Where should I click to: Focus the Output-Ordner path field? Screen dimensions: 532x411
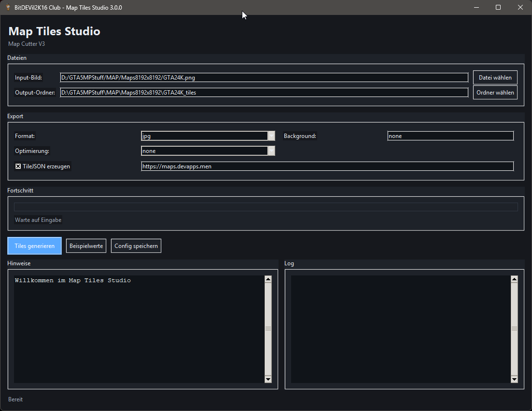(x=264, y=92)
